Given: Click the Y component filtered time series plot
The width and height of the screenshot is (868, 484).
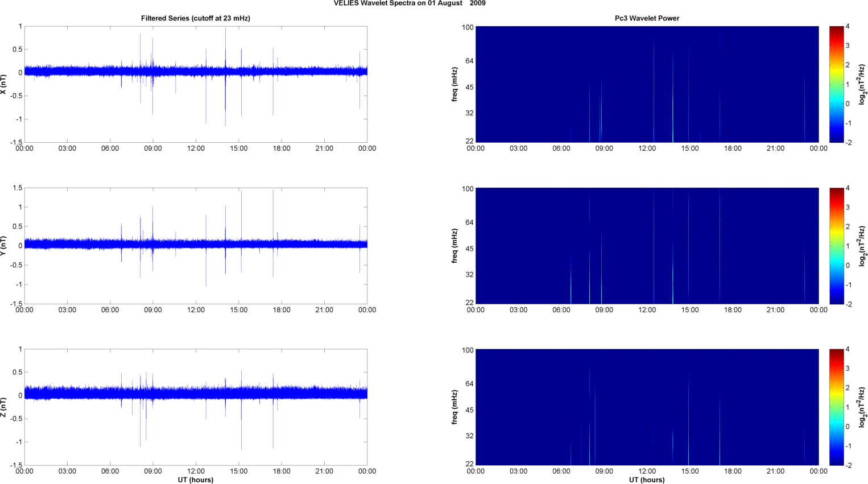Looking at the screenshot, I should pyautogui.click(x=196, y=246).
